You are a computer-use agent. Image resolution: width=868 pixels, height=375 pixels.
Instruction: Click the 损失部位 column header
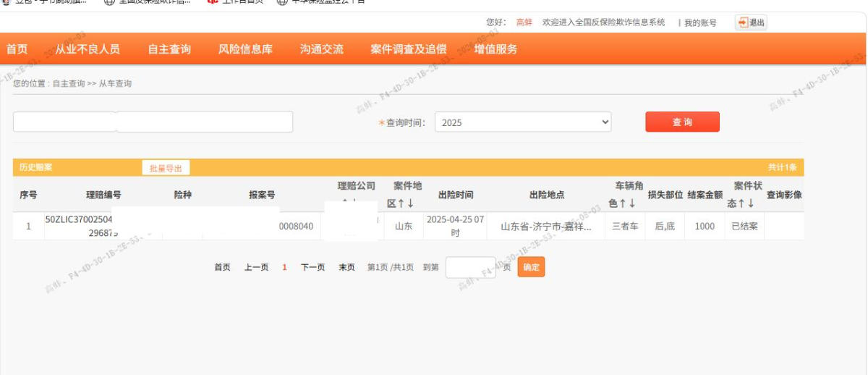[x=665, y=195]
